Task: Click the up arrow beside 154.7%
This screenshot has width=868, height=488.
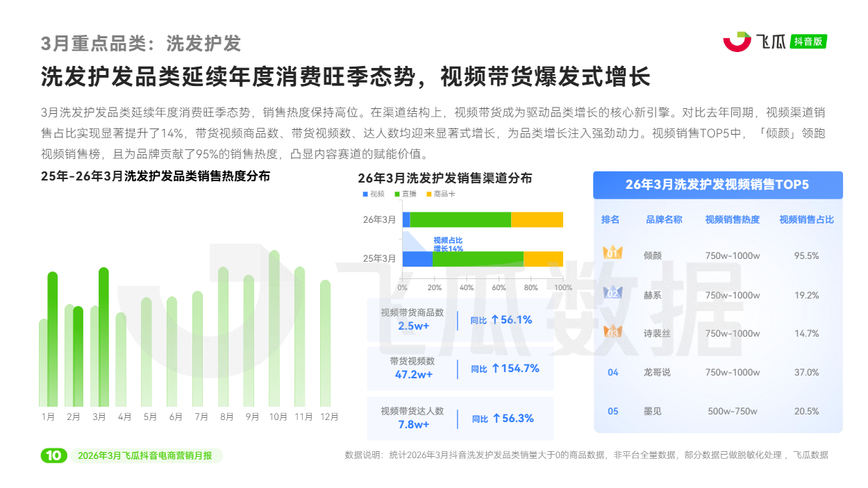Action: point(495,369)
